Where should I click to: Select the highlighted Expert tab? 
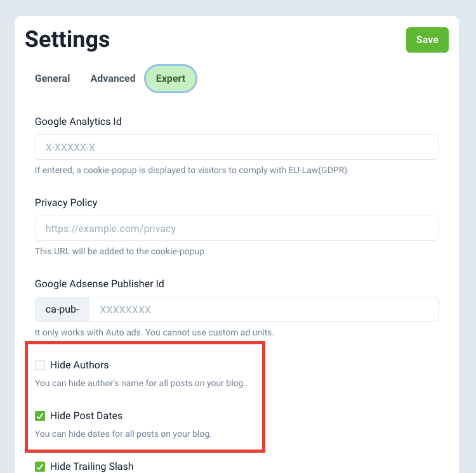[171, 79]
